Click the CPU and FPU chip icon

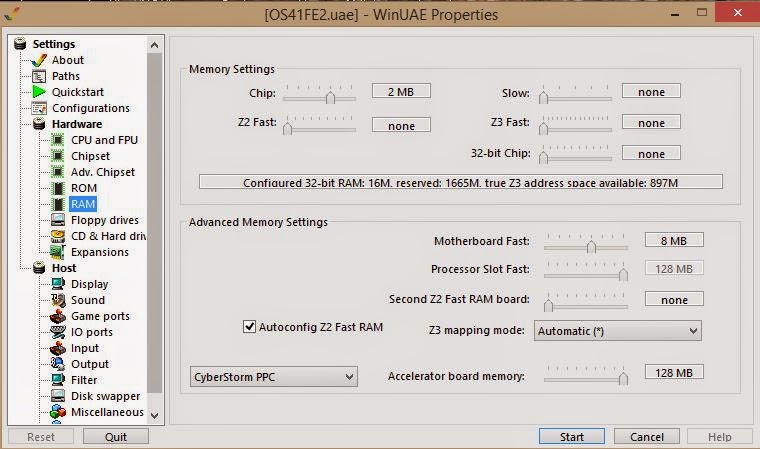click(x=58, y=140)
